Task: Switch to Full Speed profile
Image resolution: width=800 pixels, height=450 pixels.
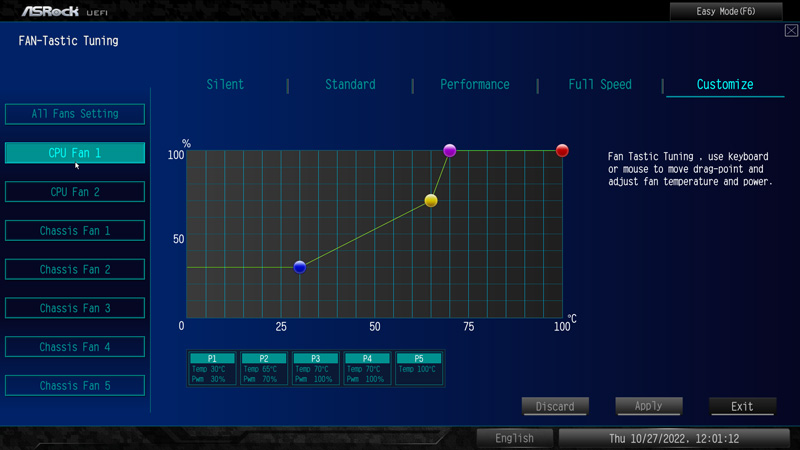Action: [600, 85]
